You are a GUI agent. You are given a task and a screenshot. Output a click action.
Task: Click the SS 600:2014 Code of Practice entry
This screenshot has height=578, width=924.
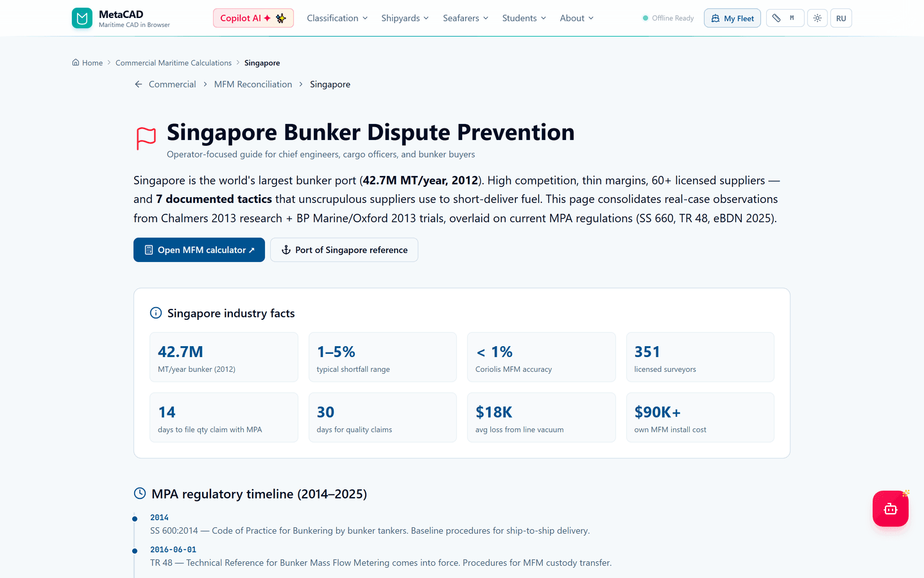(370, 530)
